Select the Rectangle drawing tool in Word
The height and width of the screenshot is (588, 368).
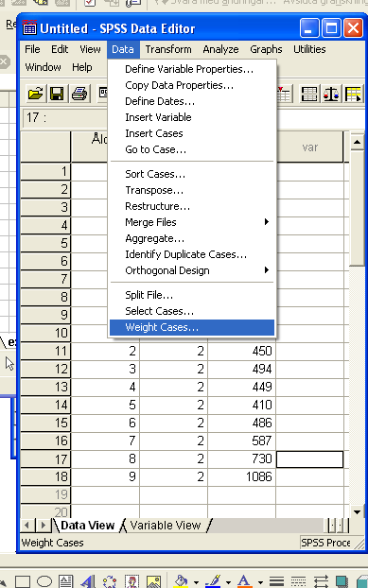point(23,581)
